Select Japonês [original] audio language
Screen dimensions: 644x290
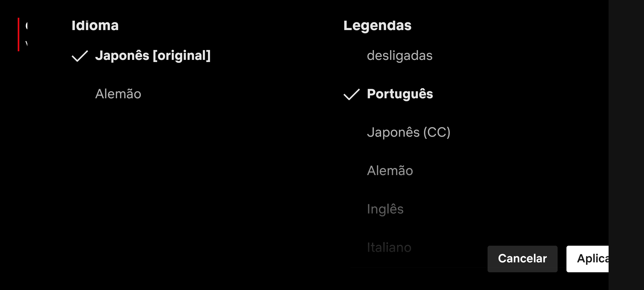(x=153, y=56)
